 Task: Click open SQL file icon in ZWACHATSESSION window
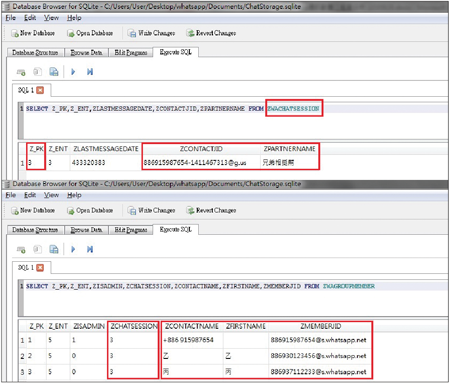(37, 72)
